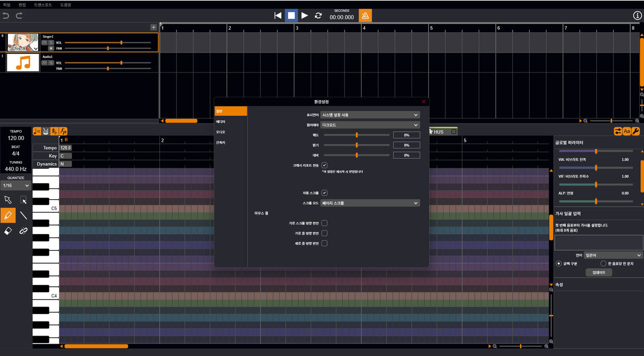Viewport: 644px width, 356px height.
Task: Enable 세로 줌 방향 반전 checkbox
Action: point(324,243)
